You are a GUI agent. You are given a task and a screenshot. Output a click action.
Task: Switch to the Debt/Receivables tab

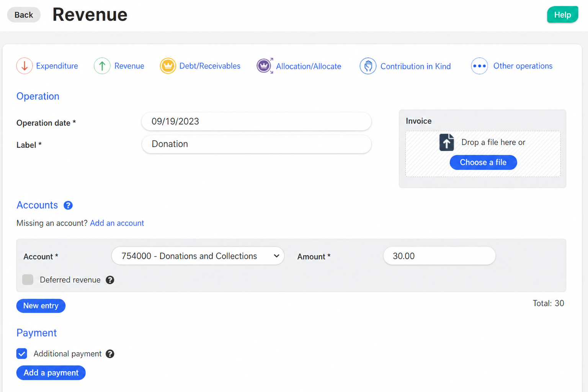coord(210,66)
